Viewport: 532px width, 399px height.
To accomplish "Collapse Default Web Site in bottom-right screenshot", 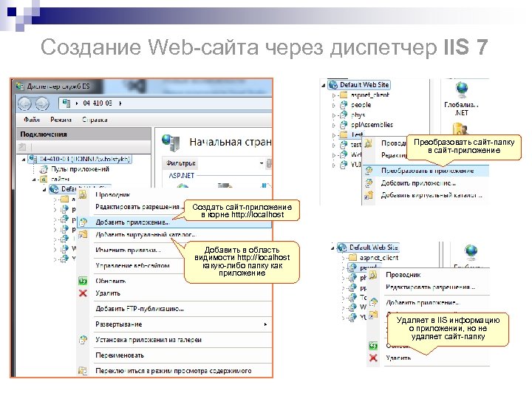I will [332, 248].
